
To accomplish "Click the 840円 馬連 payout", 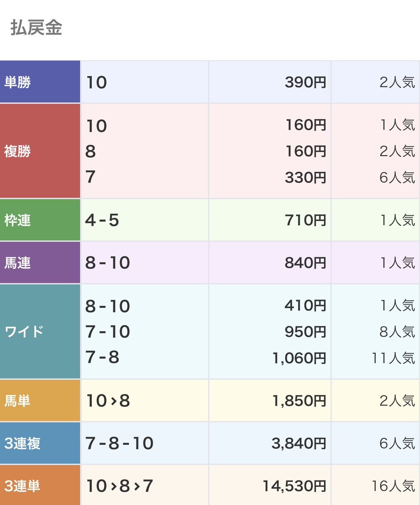I will point(305,263).
